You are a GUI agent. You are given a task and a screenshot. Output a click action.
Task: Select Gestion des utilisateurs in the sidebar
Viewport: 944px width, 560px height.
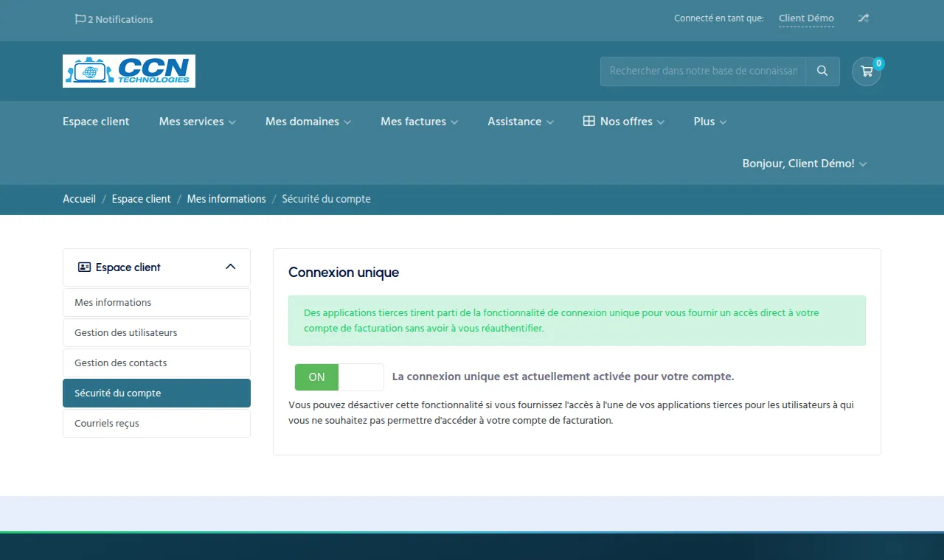156,333
